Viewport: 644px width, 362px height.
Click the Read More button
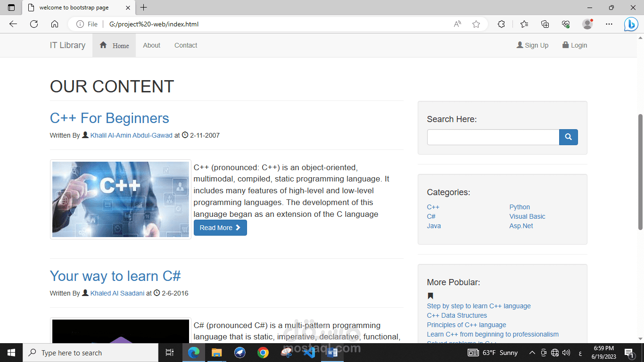coord(220,228)
